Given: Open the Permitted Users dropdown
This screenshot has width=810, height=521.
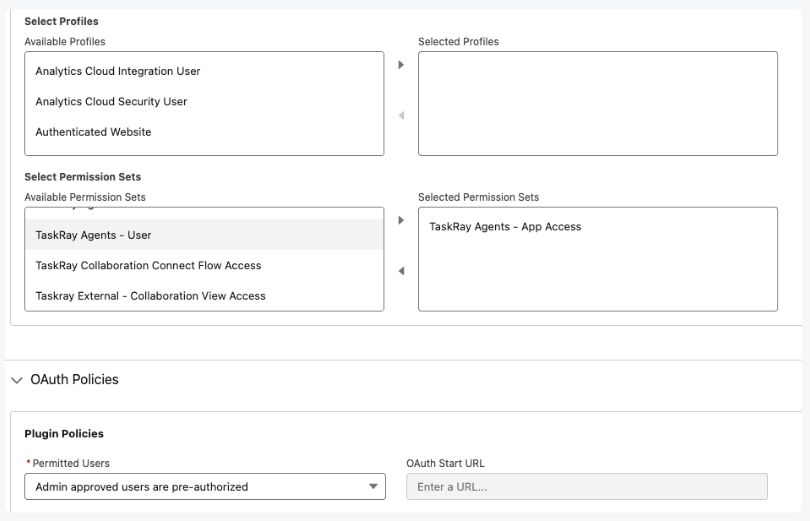Looking at the screenshot, I should tap(205, 486).
